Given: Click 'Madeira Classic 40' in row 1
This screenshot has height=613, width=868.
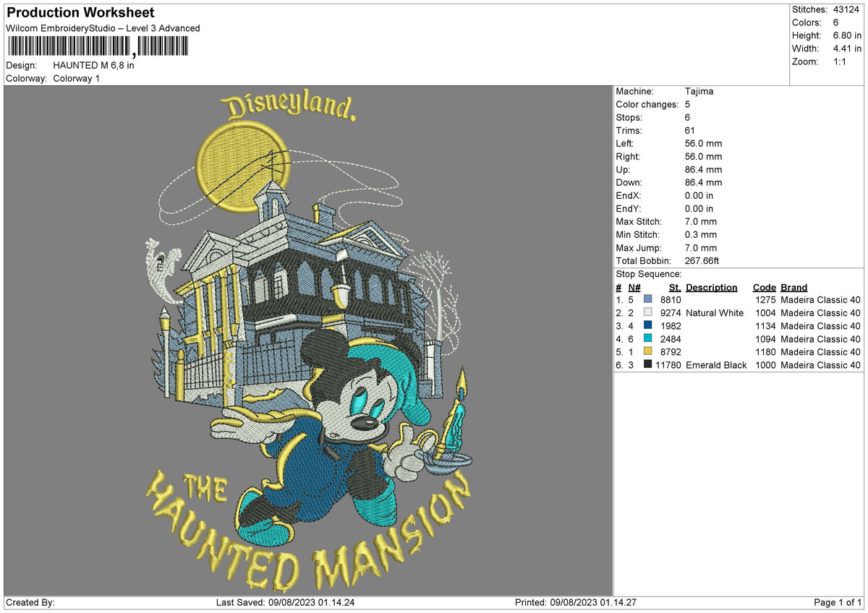Looking at the screenshot, I should point(821,299).
